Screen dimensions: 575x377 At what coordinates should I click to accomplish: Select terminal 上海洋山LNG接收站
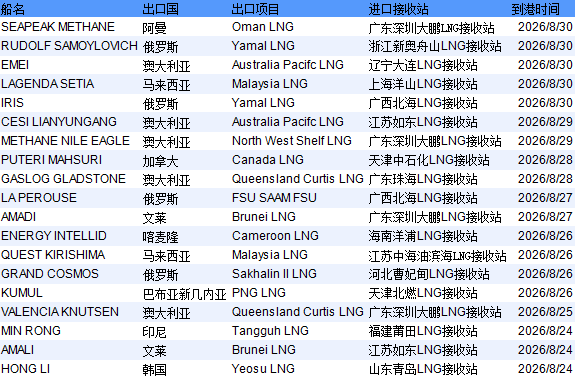point(423,84)
